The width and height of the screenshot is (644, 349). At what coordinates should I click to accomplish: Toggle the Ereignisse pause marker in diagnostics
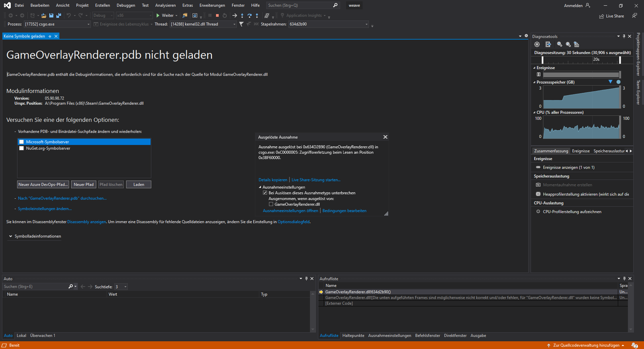pyautogui.click(x=538, y=74)
